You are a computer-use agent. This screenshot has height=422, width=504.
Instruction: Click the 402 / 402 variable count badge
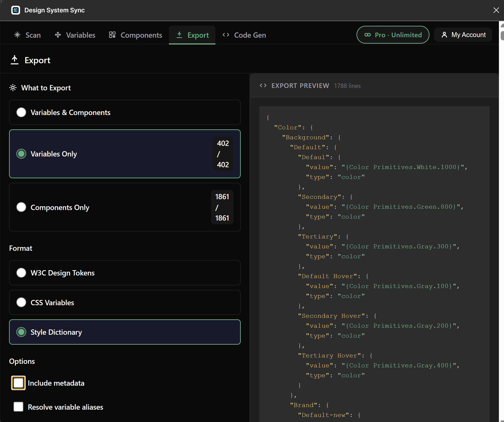point(223,154)
